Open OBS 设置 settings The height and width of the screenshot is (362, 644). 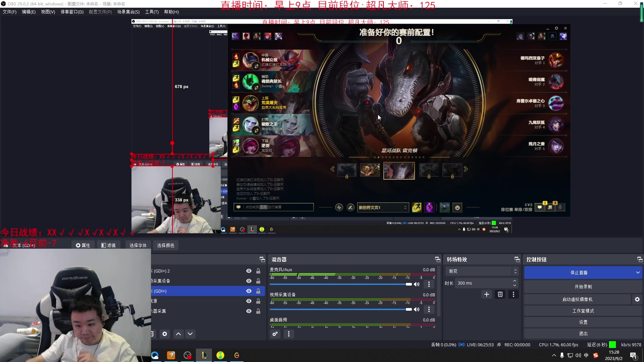tap(583, 322)
